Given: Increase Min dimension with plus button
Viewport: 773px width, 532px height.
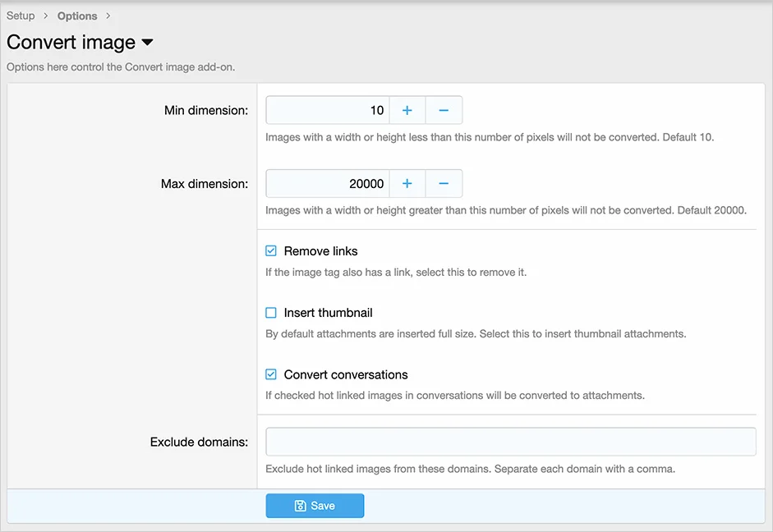Looking at the screenshot, I should tap(407, 110).
